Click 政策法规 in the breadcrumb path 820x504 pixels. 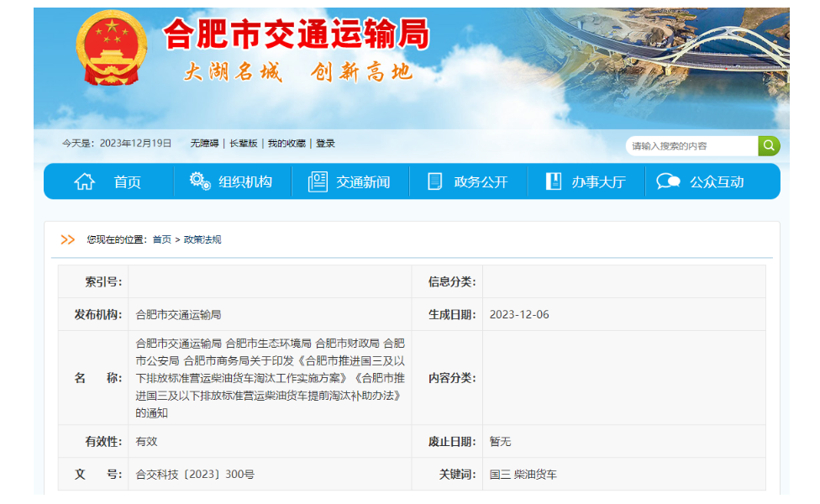[x=202, y=240]
